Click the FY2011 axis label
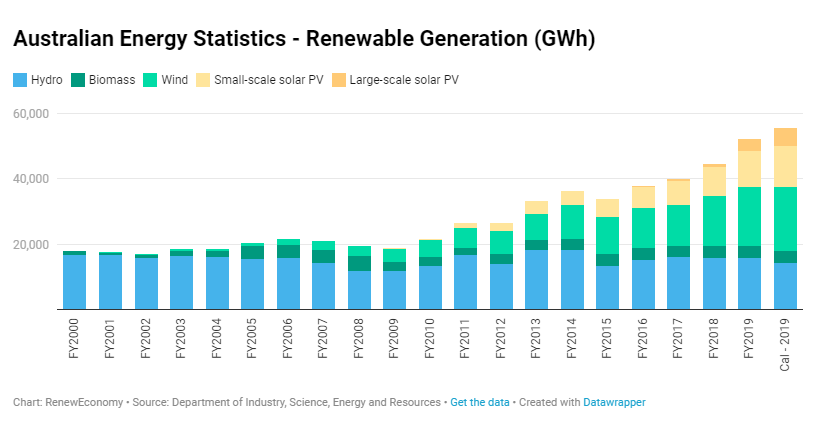 coord(465,339)
